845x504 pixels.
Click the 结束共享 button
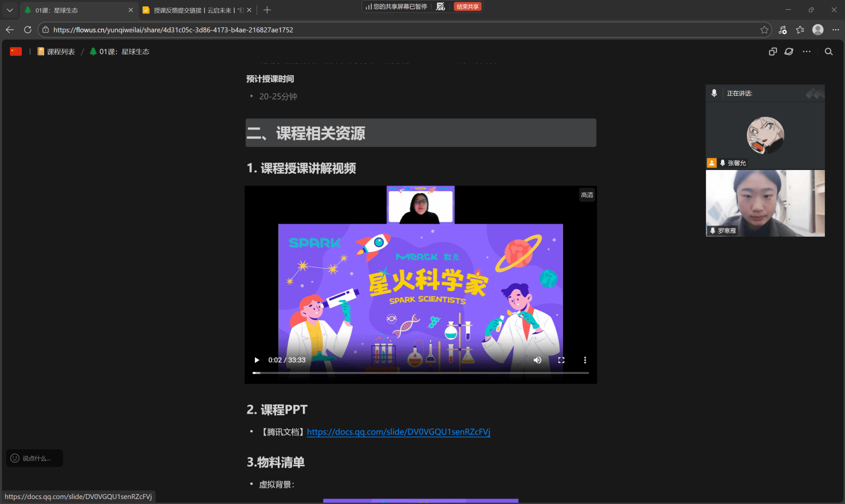[467, 7]
